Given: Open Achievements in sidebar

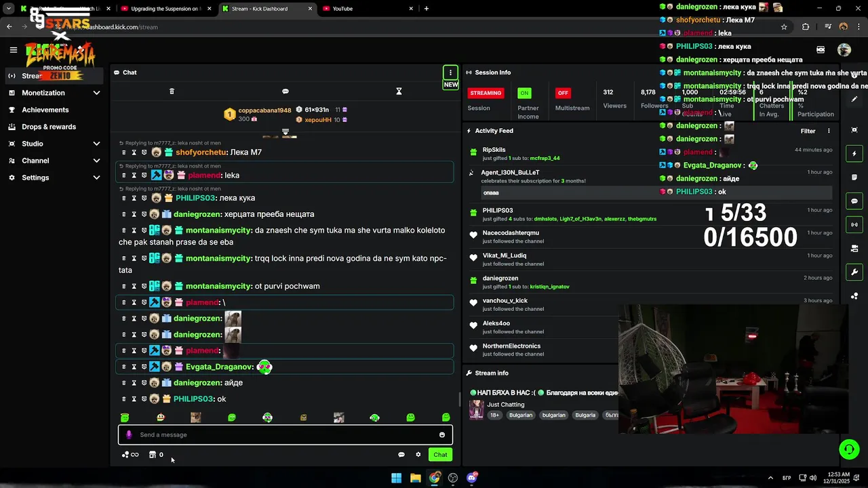Looking at the screenshot, I should click(x=45, y=110).
